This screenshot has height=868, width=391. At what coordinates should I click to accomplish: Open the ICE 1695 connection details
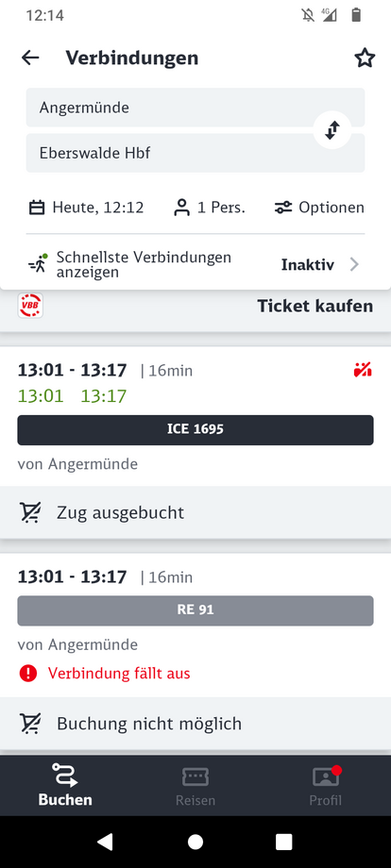pyautogui.click(x=195, y=429)
